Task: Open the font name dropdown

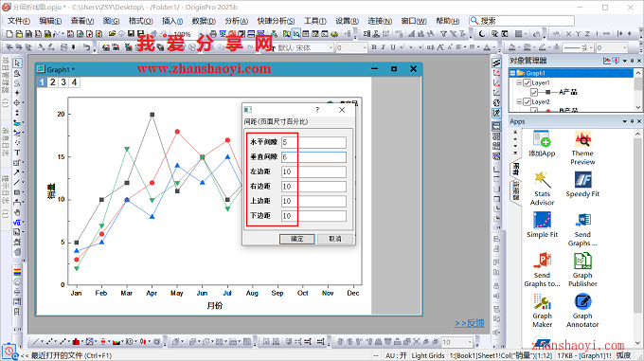Action: click(x=331, y=48)
